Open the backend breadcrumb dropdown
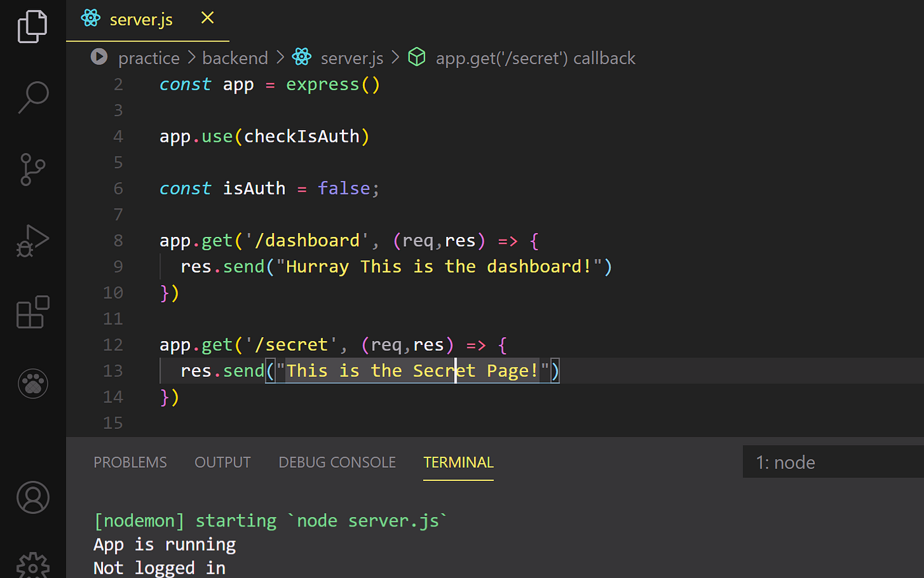 (235, 57)
